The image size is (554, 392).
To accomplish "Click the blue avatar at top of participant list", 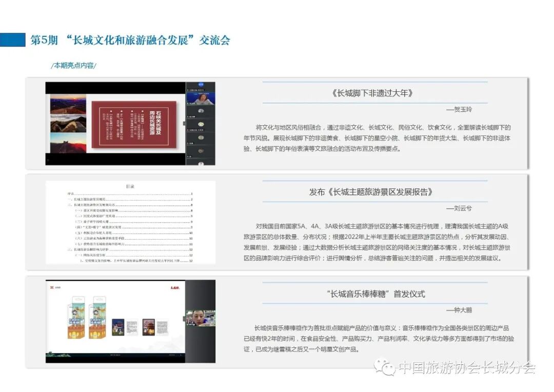I will click(x=201, y=85).
